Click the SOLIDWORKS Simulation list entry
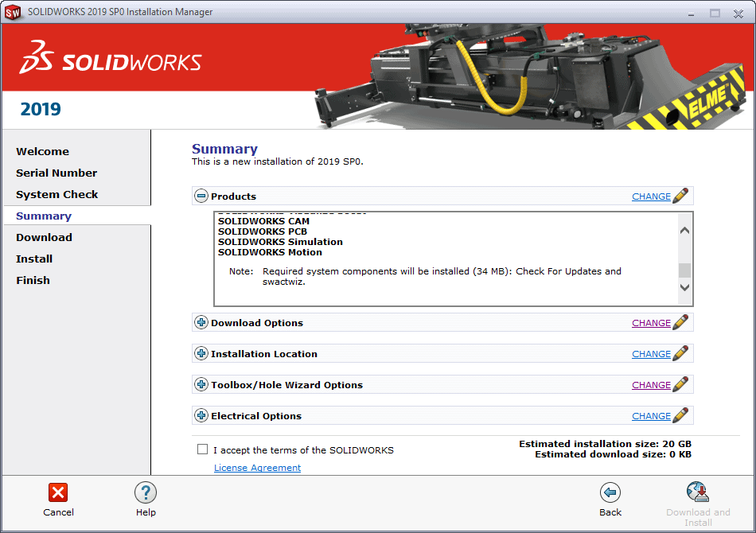This screenshot has height=533, width=756. coord(280,242)
